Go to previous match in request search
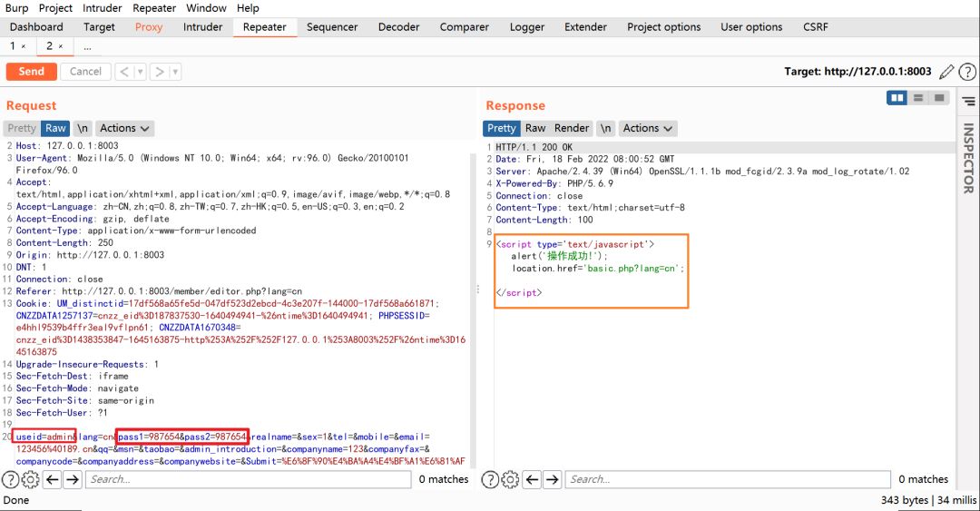This screenshot has height=511, width=980. [53, 480]
